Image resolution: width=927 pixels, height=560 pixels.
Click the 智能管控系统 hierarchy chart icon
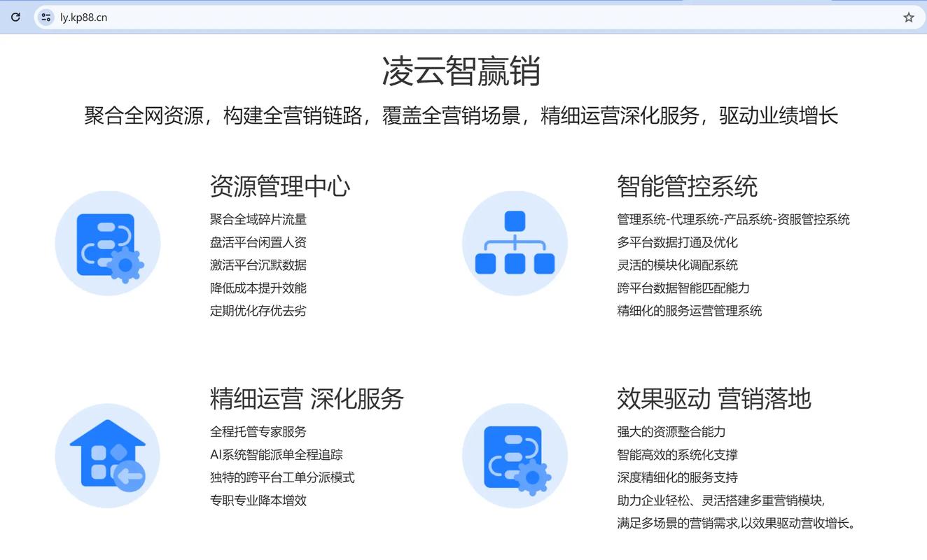click(515, 243)
